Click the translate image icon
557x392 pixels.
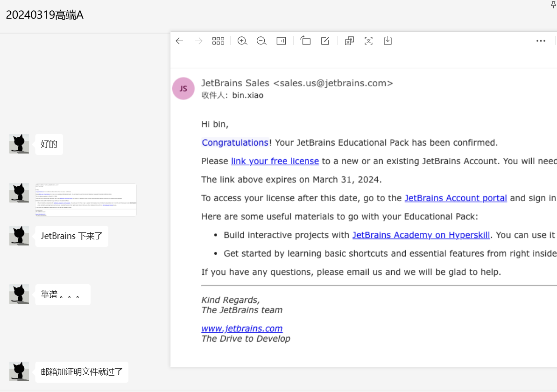coord(349,41)
